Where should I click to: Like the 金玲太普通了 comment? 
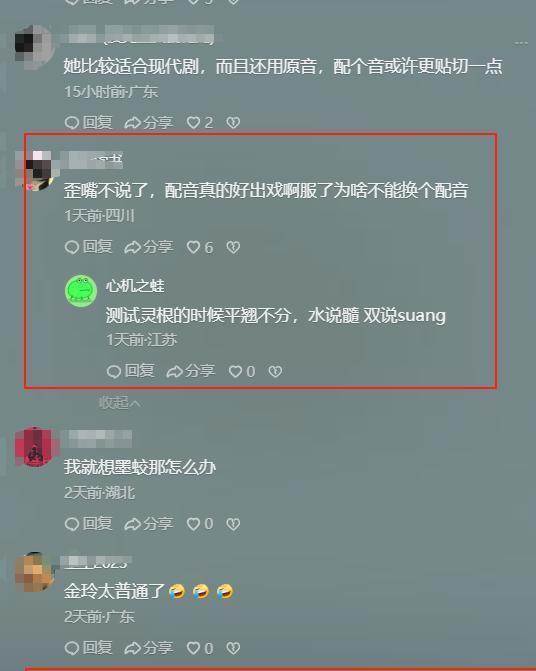click(200, 648)
